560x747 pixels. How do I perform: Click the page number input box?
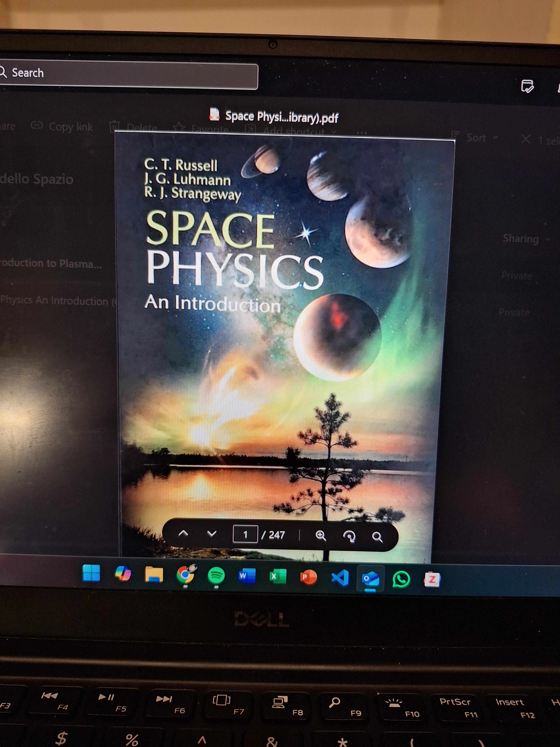click(x=245, y=534)
